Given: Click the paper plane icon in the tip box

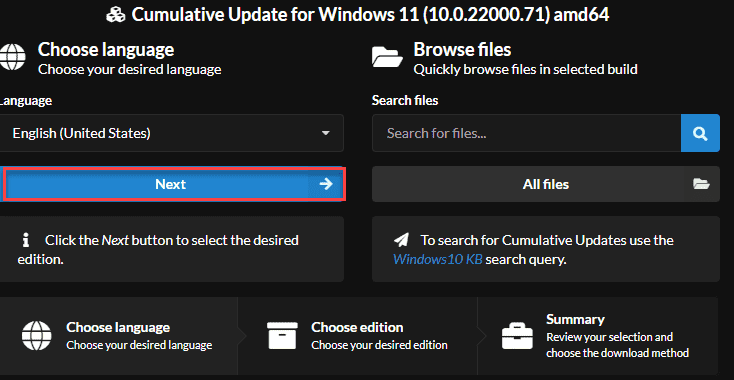Looking at the screenshot, I should point(402,241).
